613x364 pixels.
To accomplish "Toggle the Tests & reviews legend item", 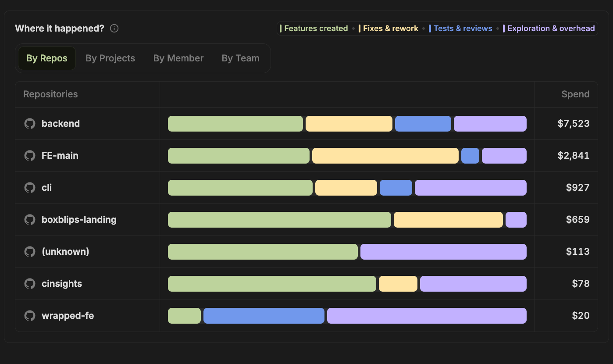I will pos(460,29).
